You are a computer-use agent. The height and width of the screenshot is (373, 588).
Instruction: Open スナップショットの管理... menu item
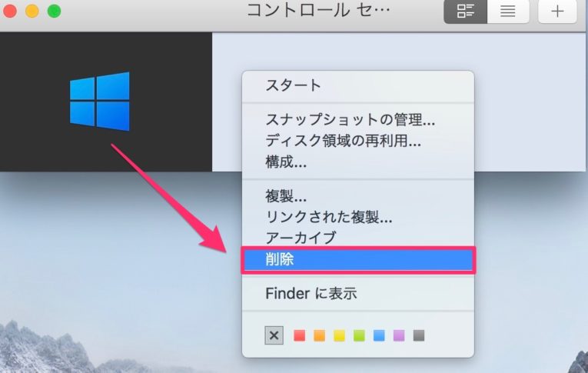[x=358, y=120]
